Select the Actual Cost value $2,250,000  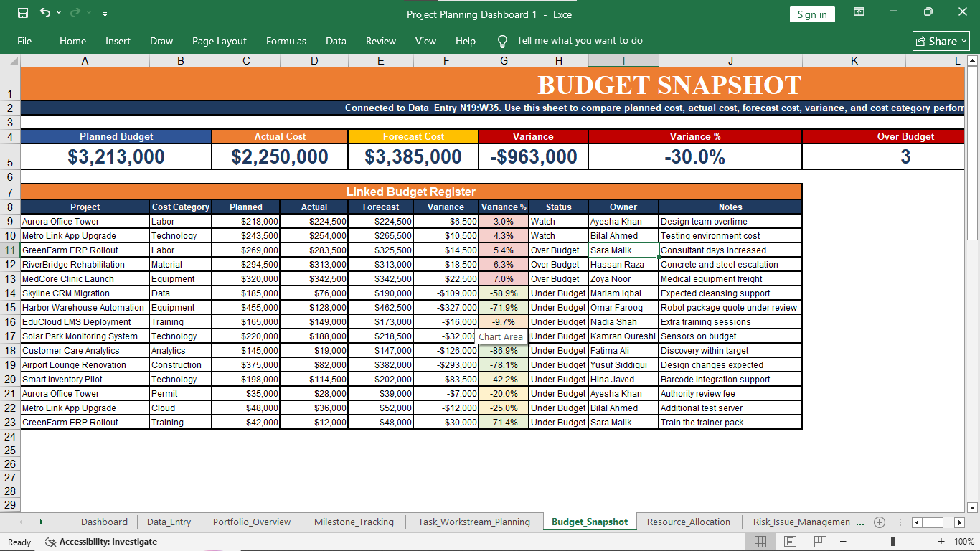pyautogui.click(x=280, y=156)
